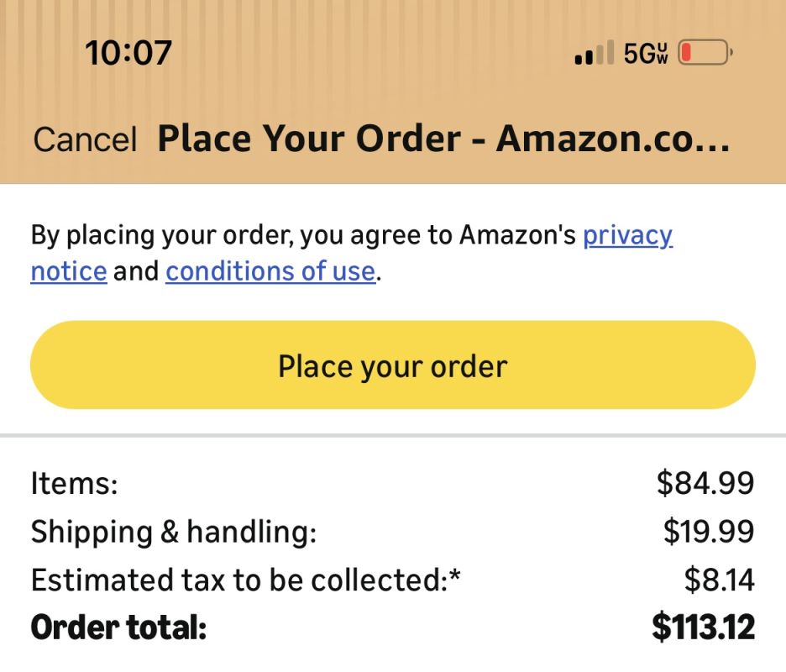Tap the gray divider below the order button
Screen dimensions: 786x672
tap(393, 435)
